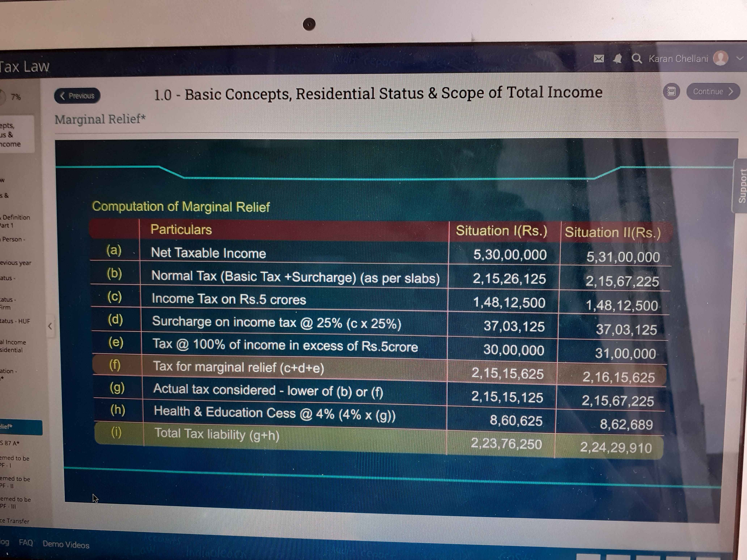747x560 pixels.
Task: Open the Demo Videos link
Action: [66, 544]
